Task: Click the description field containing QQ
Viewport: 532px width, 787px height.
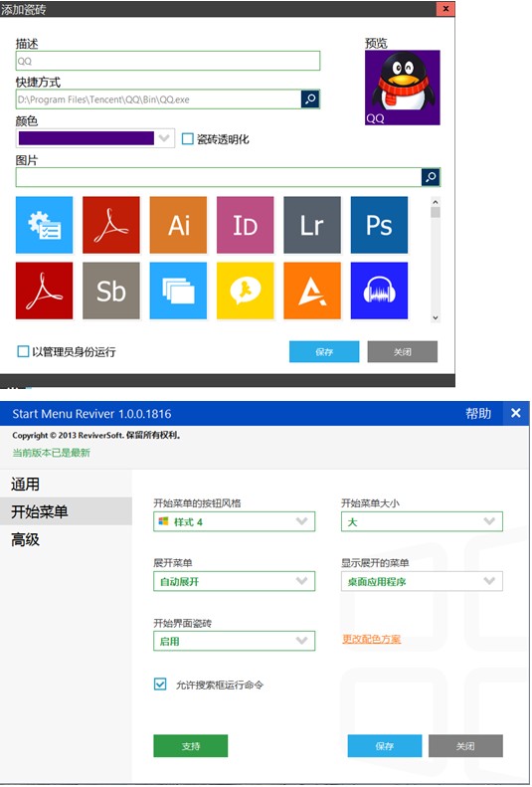Action: 167,61
